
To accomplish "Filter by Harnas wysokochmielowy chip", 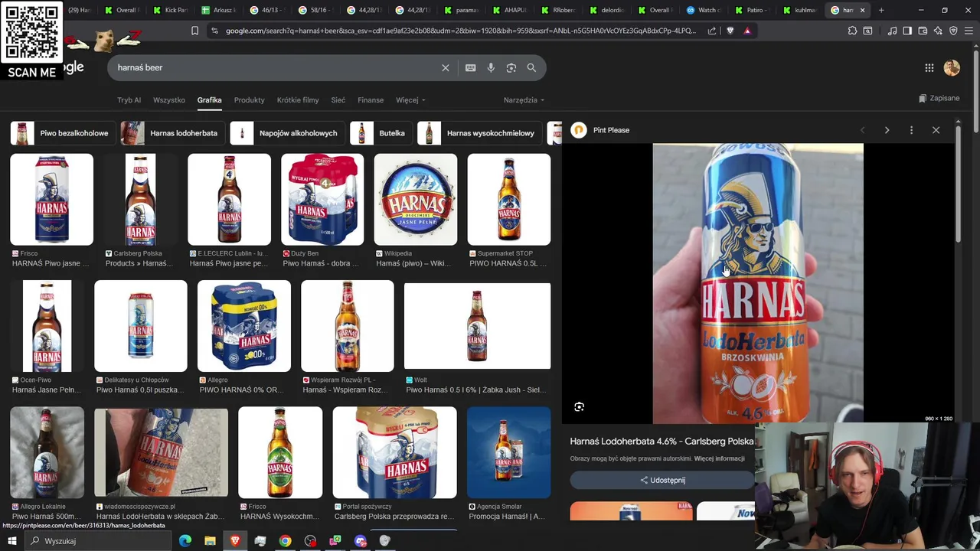I will (x=479, y=133).
